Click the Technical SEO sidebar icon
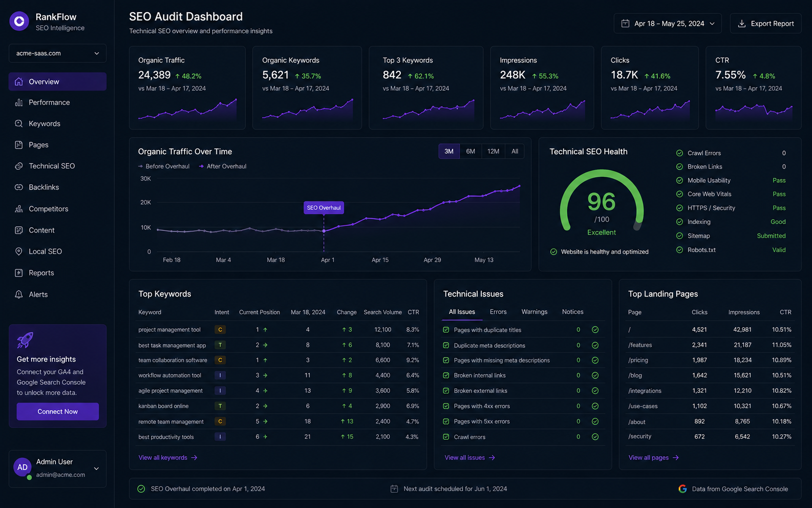Image resolution: width=812 pixels, height=508 pixels. [x=19, y=166]
